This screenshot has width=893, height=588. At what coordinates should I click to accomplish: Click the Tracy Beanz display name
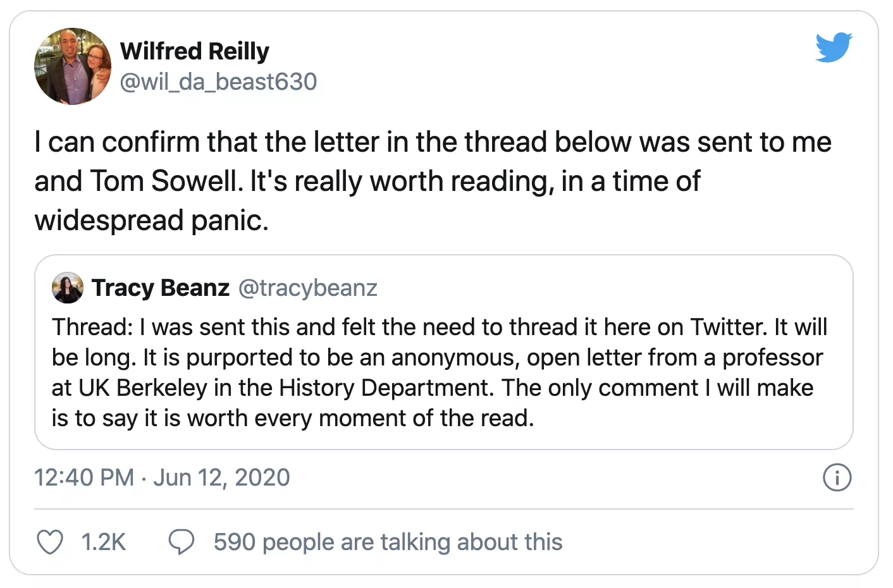click(161, 288)
